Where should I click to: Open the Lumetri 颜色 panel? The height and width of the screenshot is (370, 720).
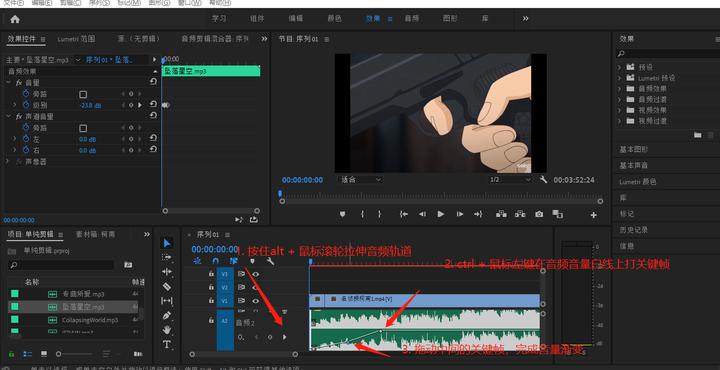(x=638, y=181)
